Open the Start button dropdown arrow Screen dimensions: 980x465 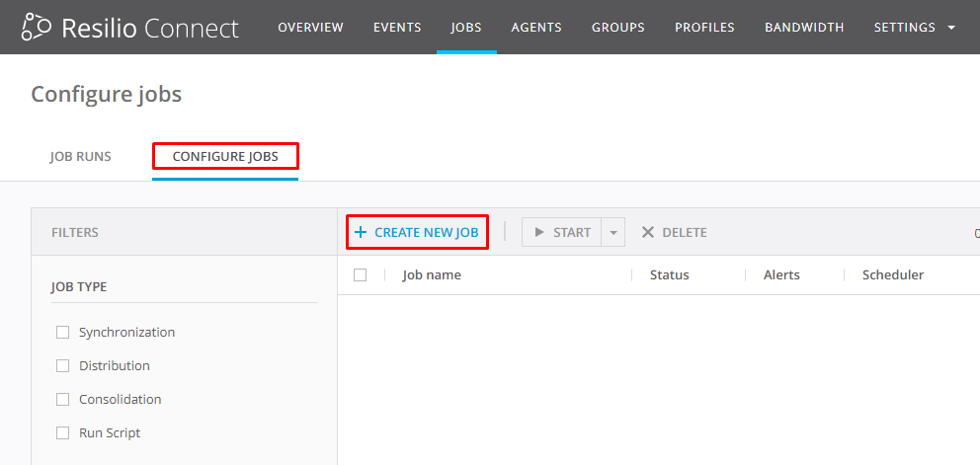pos(613,233)
